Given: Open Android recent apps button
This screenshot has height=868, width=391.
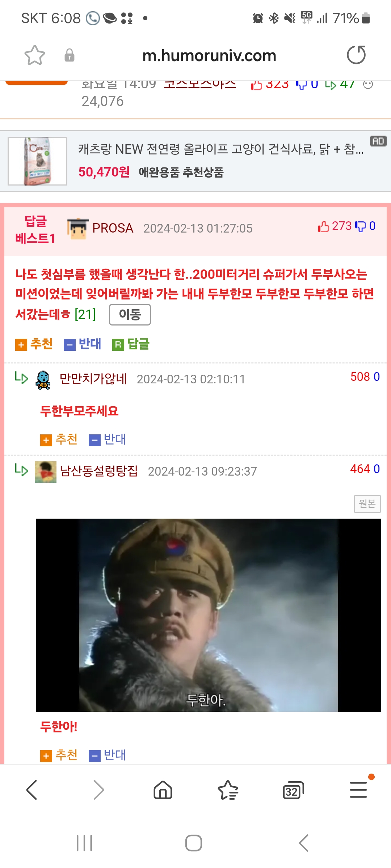Looking at the screenshot, I should [84, 843].
